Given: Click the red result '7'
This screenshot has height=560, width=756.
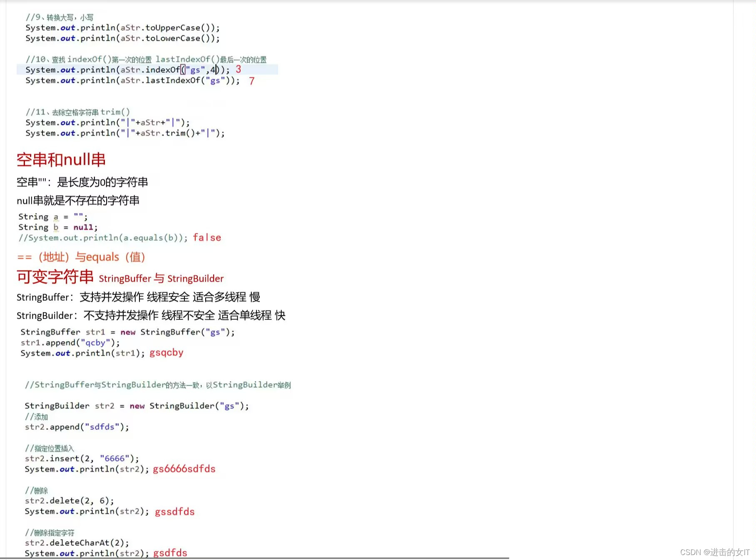Looking at the screenshot, I should pos(252,81).
